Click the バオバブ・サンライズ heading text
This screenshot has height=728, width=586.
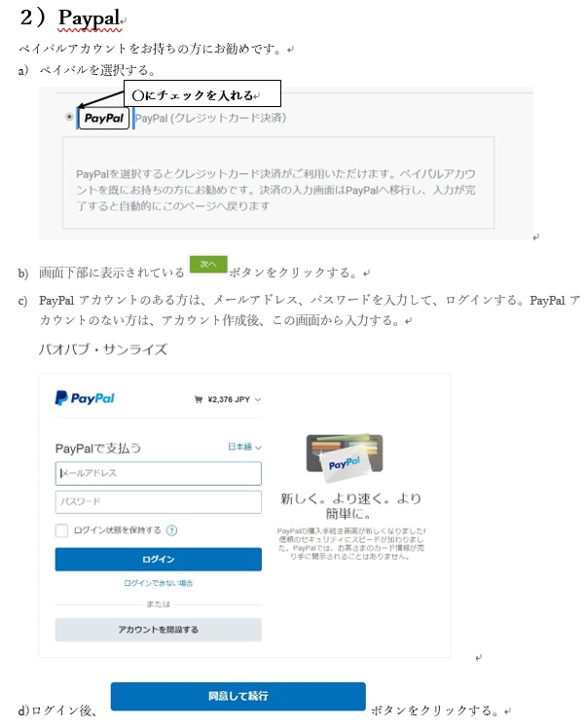(x=102, y=349)
